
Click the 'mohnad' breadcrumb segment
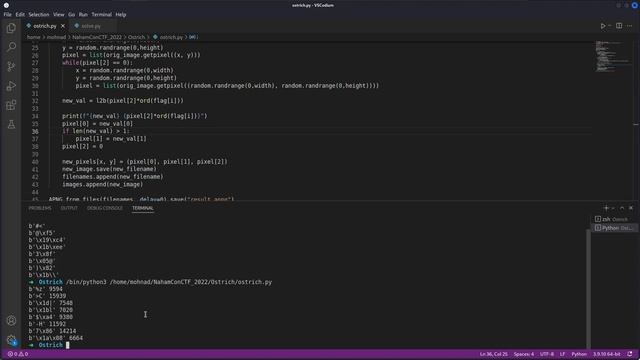pyautogui.click(x=56, y=37)
